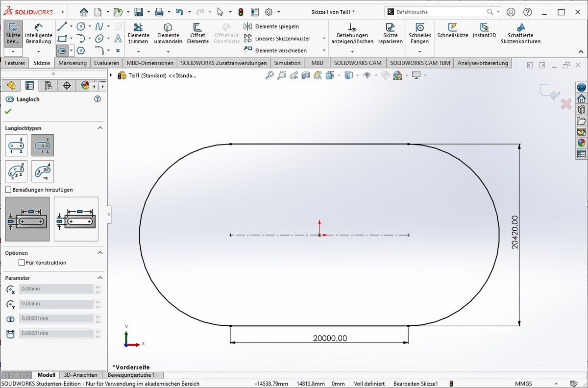Image resolution: width=588 pixels, height=388 pixels.
Task: Open the Lineares Skizzenmuster dropdown arrow
Action: (x=323, y=39)
